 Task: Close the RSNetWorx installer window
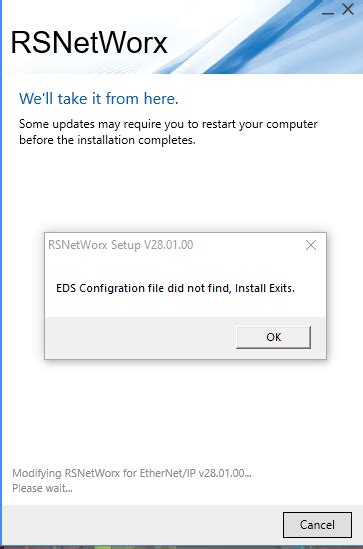click(x=348, y=9)
